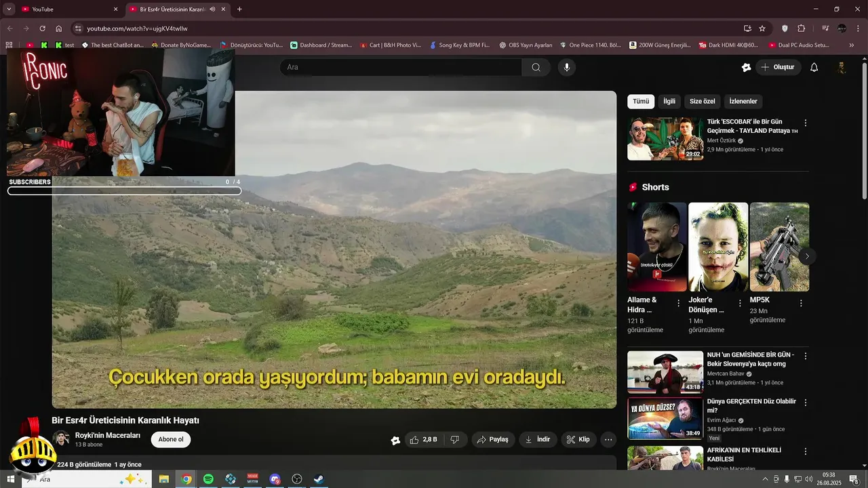Click the Oluştur create button
Image resolution: width=868 pixels, height=488 pixels.
778,67
